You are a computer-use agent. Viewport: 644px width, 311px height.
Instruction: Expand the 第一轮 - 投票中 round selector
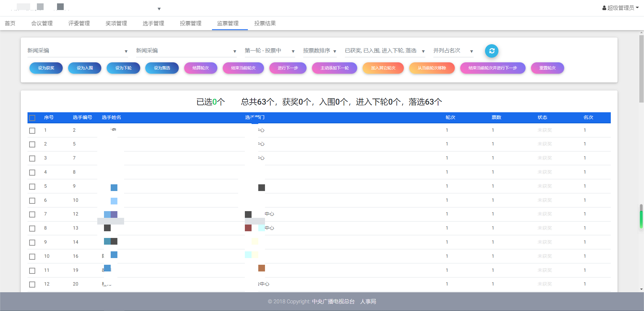point(270,51)
